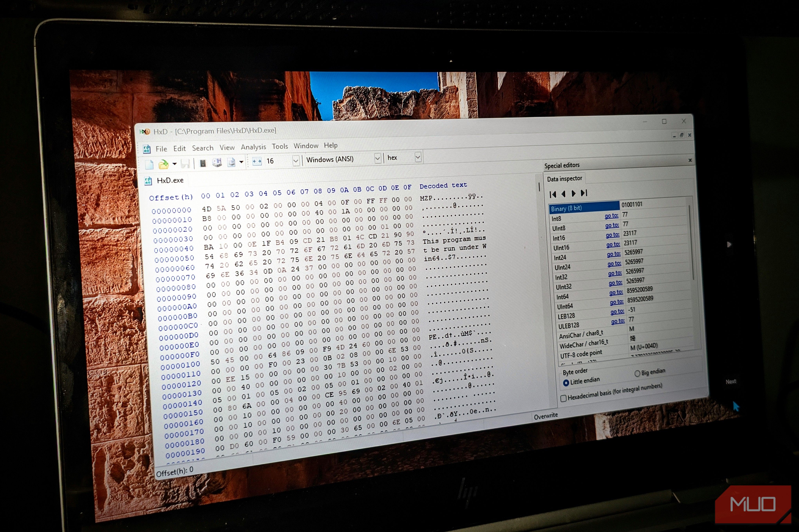Viewport: 799px width, 532px height.
Task: Click go to link for ULEB128
Action: (x=618, y=321)
